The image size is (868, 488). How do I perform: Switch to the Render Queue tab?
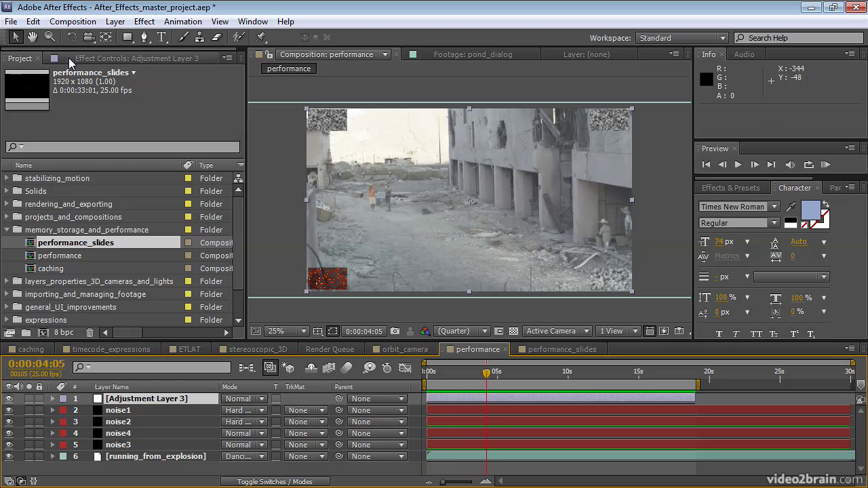(330, 349)
